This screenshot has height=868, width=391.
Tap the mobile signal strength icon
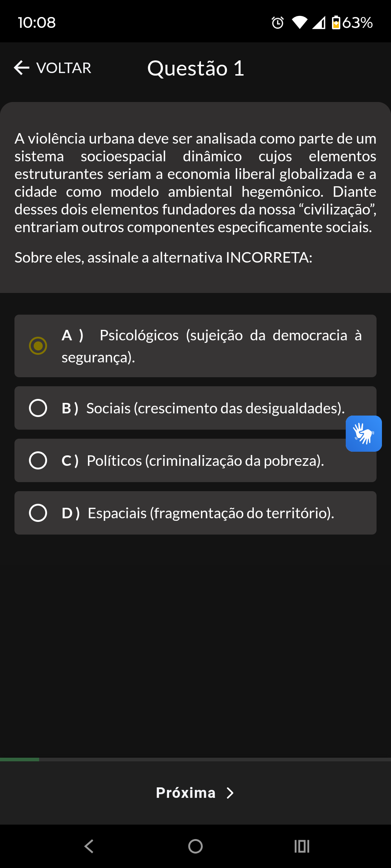click(319, 23)
